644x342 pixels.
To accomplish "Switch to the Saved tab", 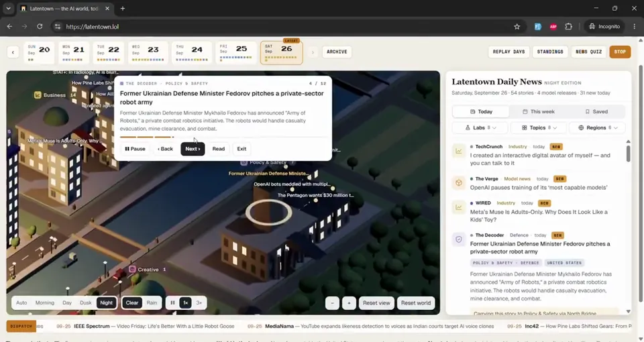I will coord(596,112).
